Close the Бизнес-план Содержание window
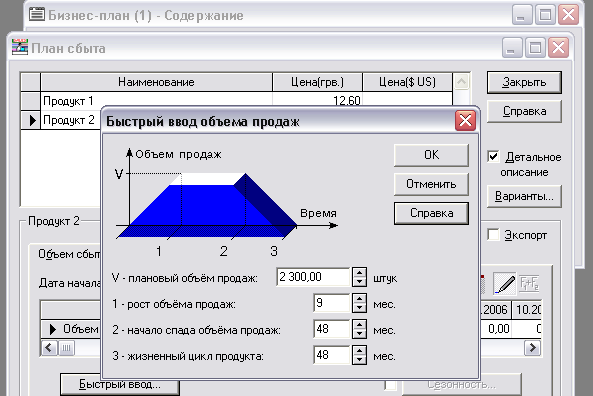 click(x=568, y=15)
